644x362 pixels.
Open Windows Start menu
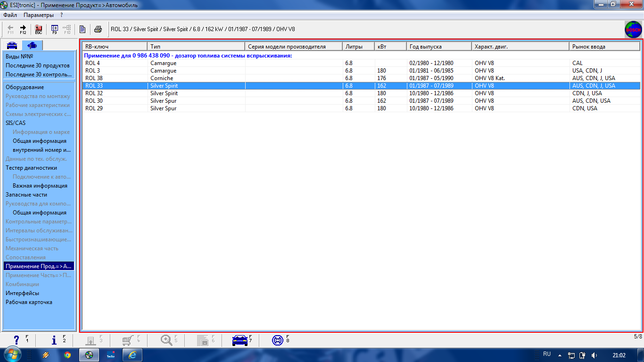(x=13, y=354)
